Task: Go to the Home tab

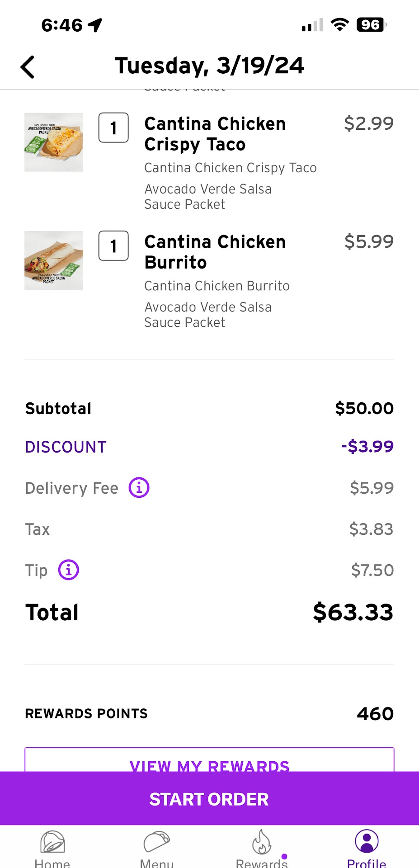Action: pos(52,848)
